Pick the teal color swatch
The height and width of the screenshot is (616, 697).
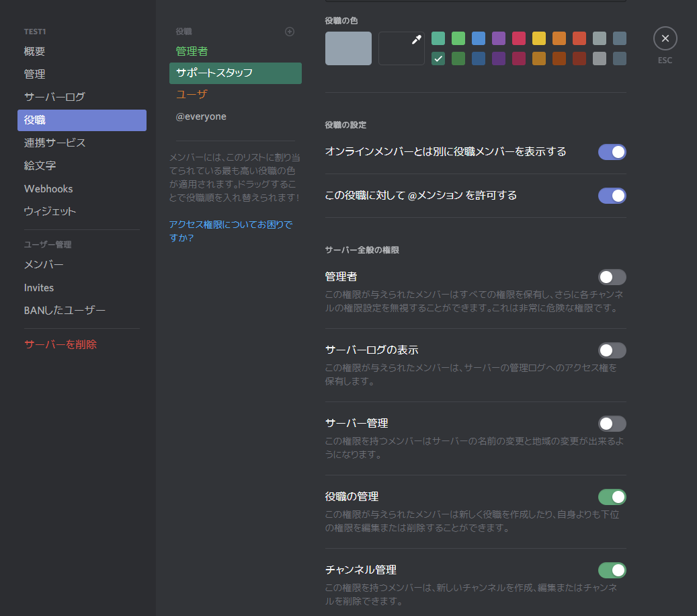coord(438,38)
